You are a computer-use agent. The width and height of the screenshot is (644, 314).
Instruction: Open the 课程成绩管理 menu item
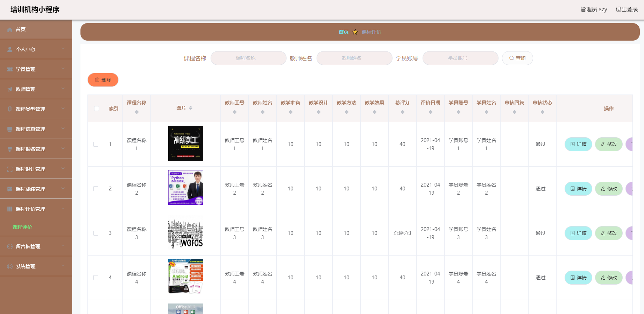coord(30,189)
